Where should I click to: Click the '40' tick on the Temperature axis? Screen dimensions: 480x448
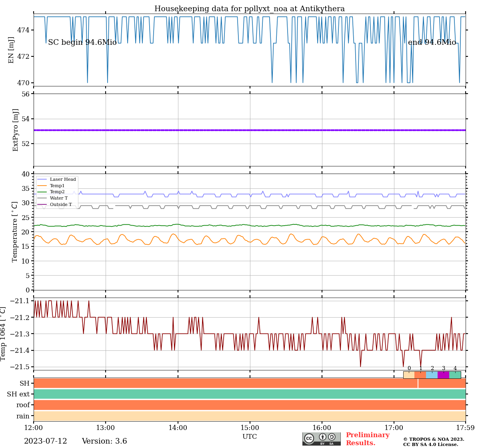pos(26,174)
